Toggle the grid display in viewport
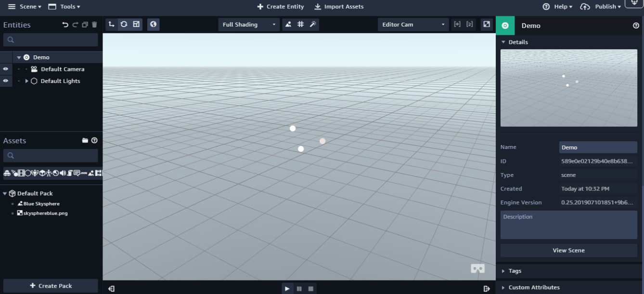The image size is (644, 294). 300,25
